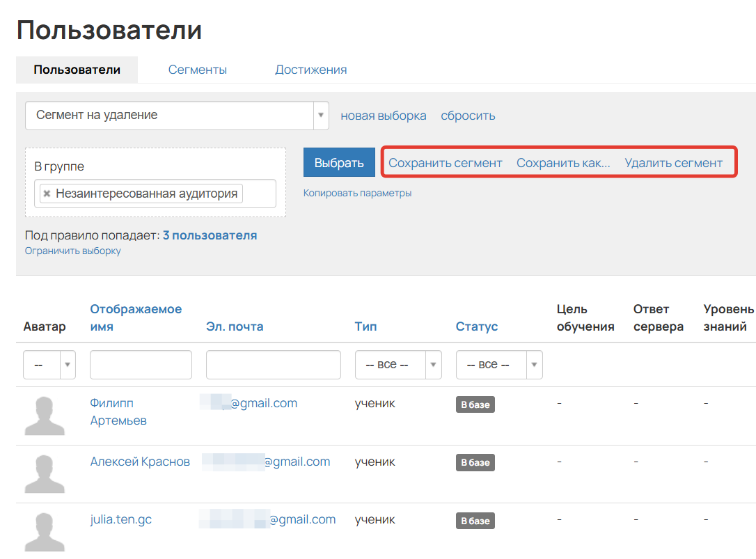The image size is (756, 559).
Task: Switch to the Достижения tab
Action: (310, 70)
